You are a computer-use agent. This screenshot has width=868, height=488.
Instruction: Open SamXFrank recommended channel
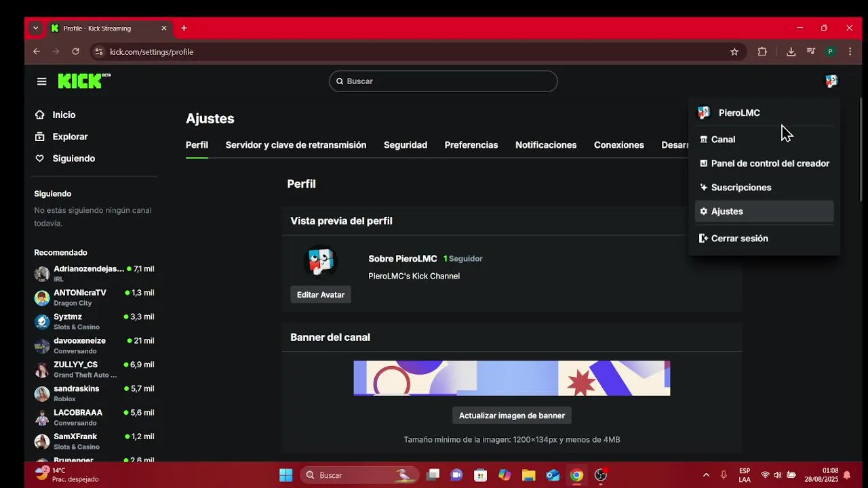coord(95,441)
